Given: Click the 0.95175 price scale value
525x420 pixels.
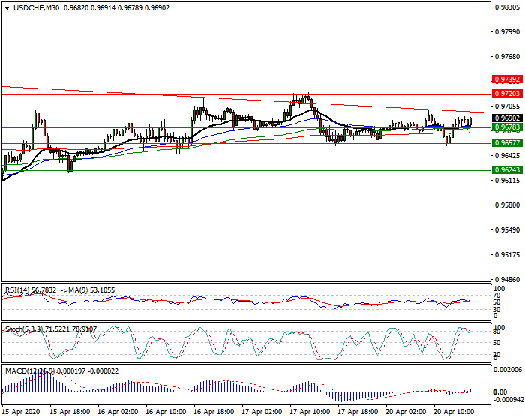Looking at the screenshot, I should point(508,254).
